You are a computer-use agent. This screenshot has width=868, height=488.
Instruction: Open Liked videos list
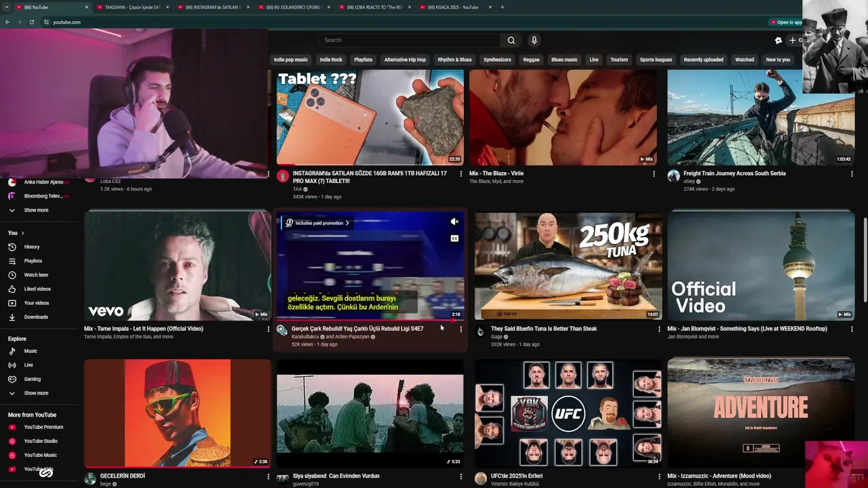[37, 289]
